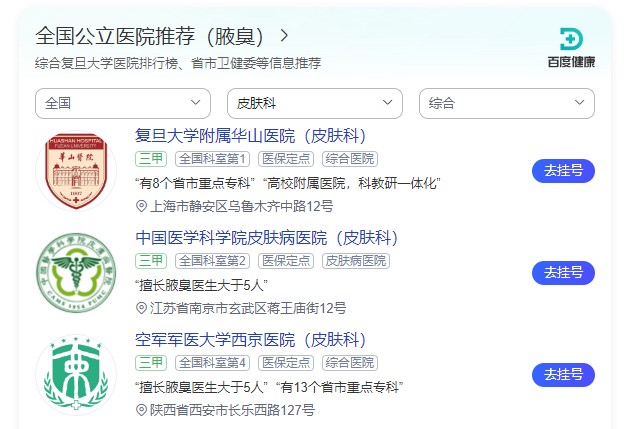Click the 全国公立医院推荐（腋臭）heading
Screen dimensions: 634x429
pyautogui.click(x=149, y=36)
